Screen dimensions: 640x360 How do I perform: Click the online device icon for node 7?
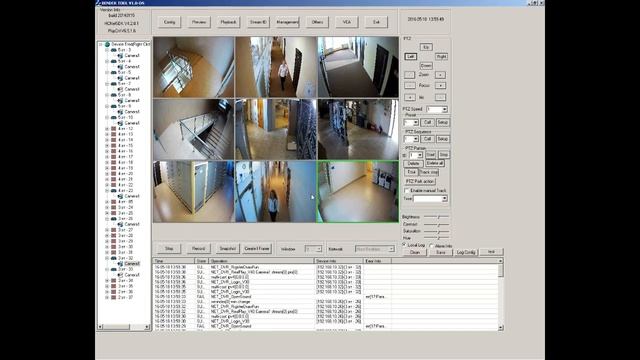(114, 84)
